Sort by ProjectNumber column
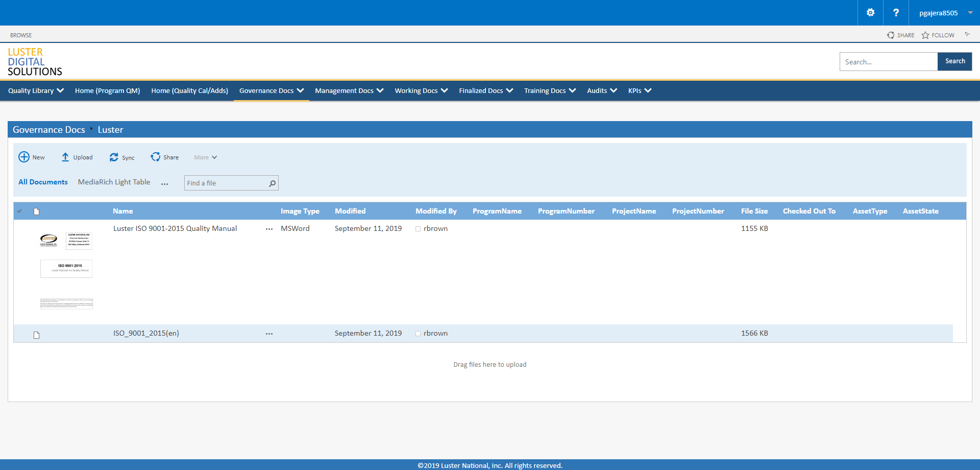 click(x=698, y=211)
